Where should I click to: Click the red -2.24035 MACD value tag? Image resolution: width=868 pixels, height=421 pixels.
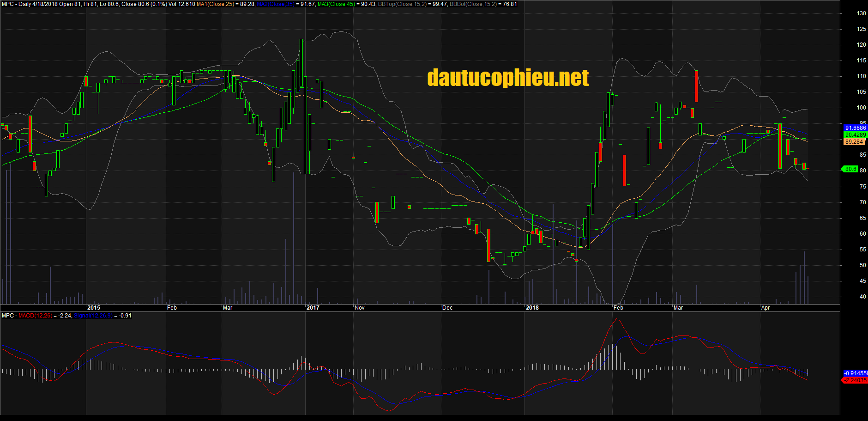click(855, 380)
